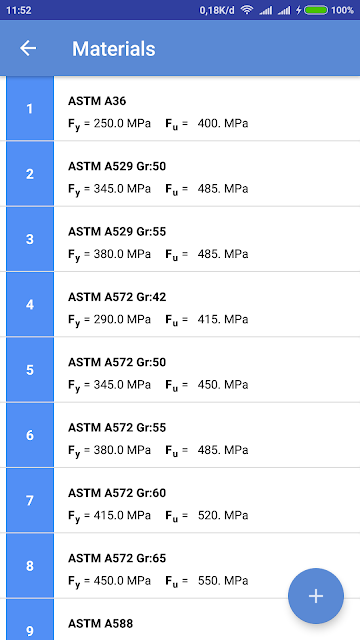Tap the battery indicator icon

click(316, 10)
